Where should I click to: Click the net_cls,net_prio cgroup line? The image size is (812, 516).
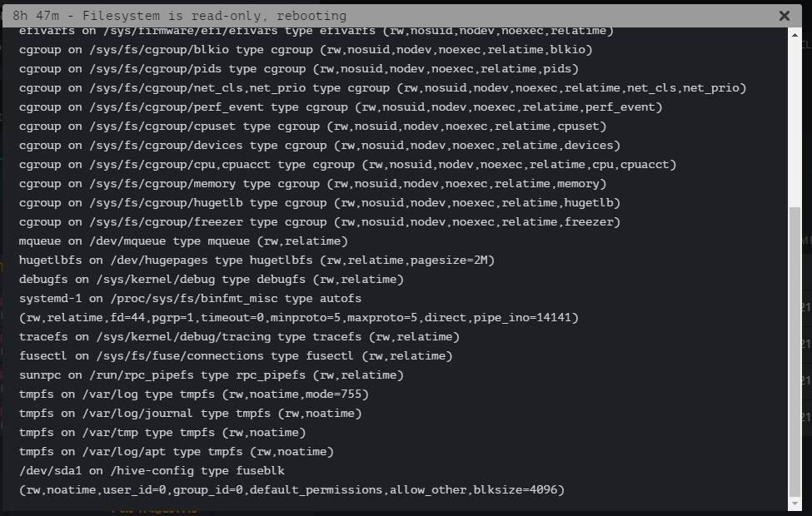pos(382,88)
